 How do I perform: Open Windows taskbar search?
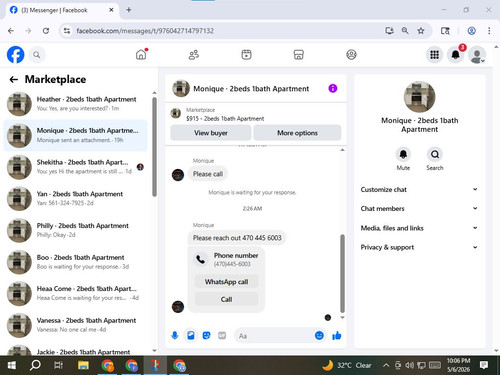coord(35,365)
